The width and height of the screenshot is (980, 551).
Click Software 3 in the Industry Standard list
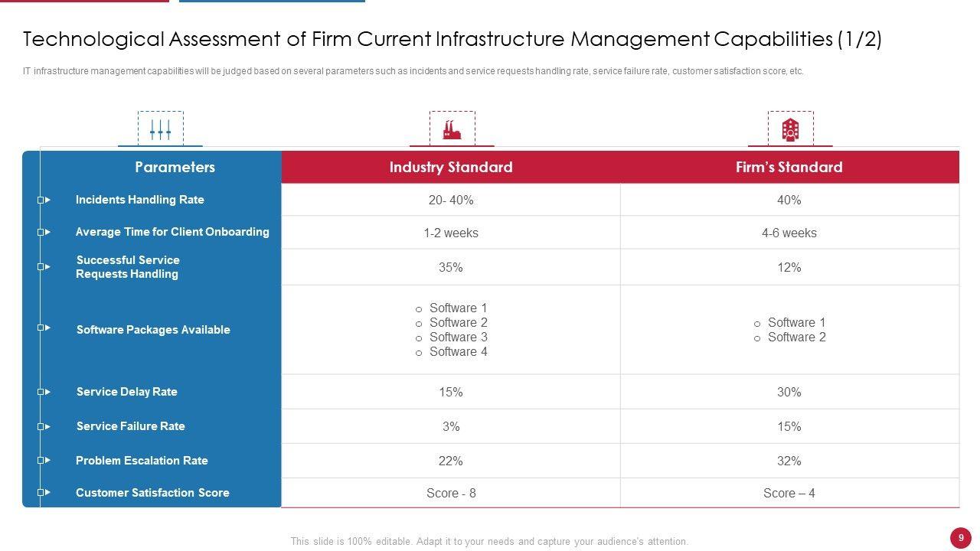(x=458, y=337)
